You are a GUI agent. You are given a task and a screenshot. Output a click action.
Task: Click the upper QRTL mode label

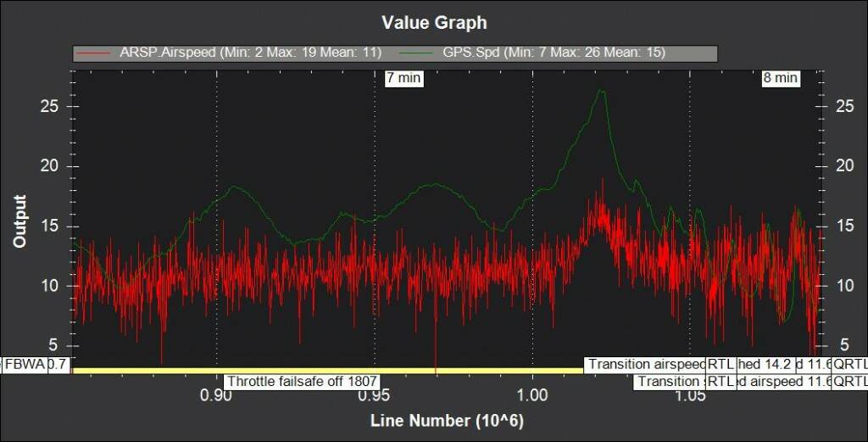point(850,364)
